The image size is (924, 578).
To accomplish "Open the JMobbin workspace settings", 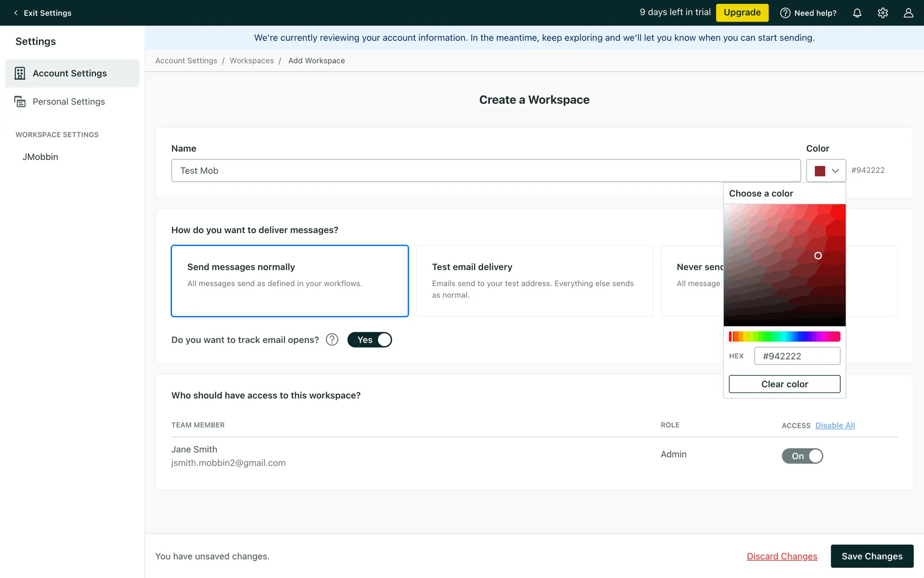I will pos(40,157).
